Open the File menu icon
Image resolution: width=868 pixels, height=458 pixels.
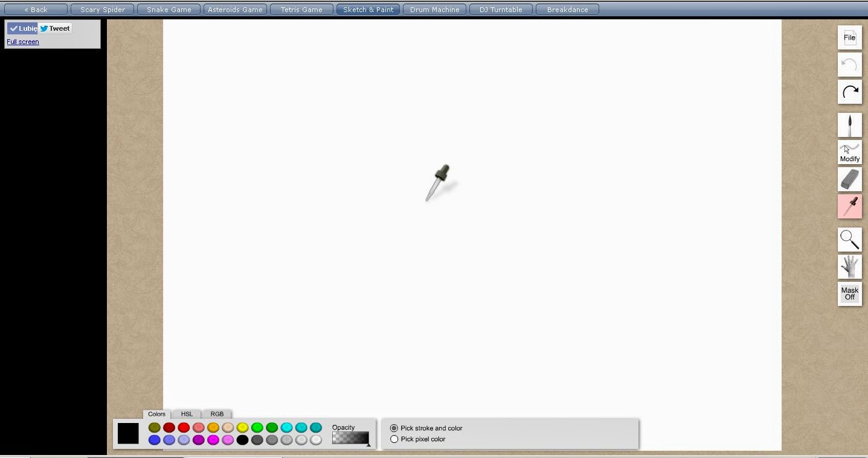point(849,37)
